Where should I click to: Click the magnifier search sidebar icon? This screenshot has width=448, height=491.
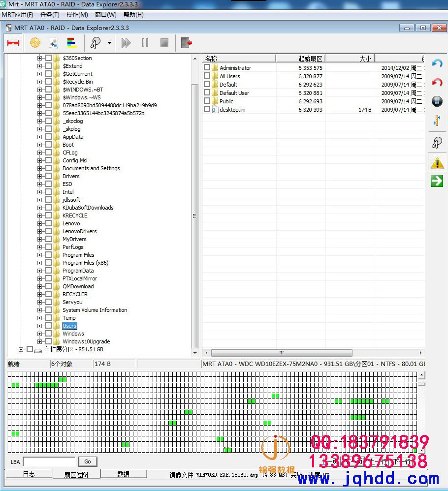point(437,143)
